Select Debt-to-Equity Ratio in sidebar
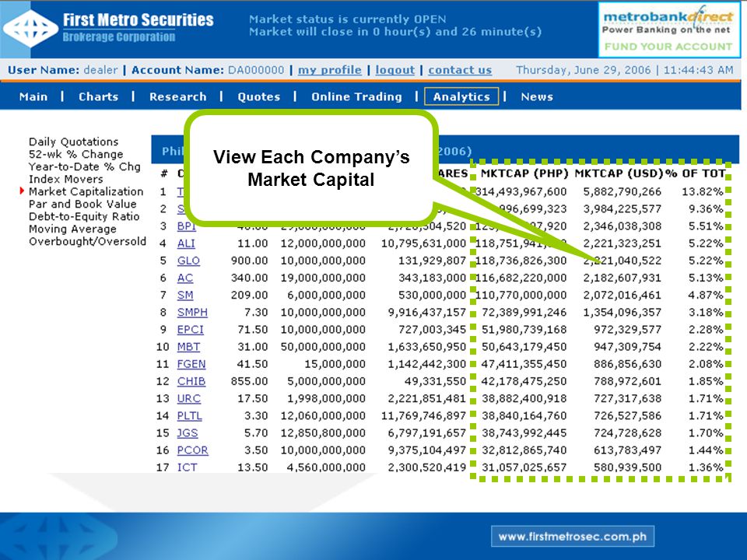 pos(84,216)
